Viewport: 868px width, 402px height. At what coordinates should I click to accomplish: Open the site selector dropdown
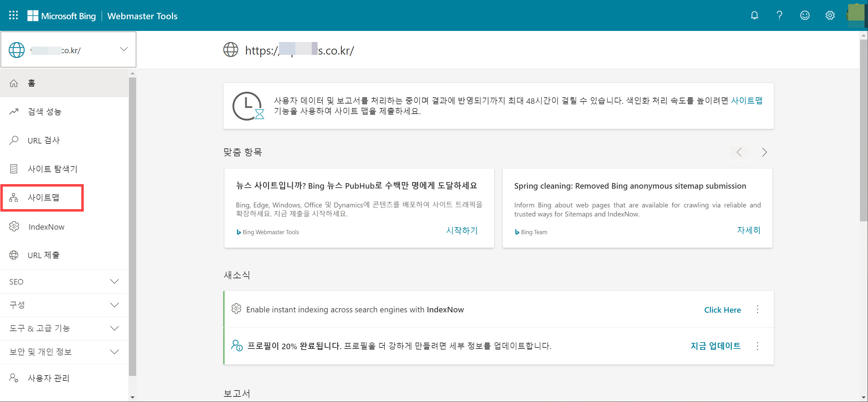coord(123,49)
